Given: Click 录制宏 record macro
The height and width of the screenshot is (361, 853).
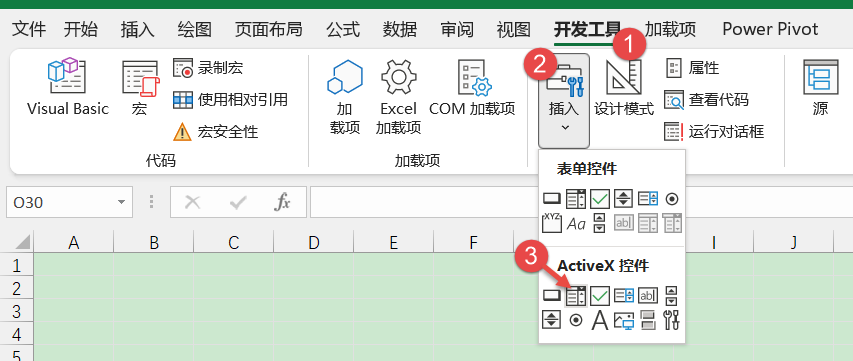Looking at the screenshot, I should point(208,68).
